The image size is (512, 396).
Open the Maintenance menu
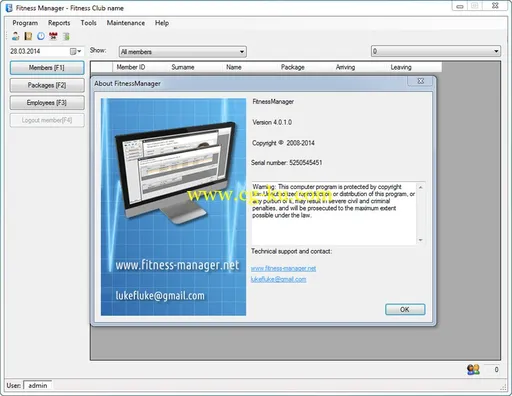click(126, 23)
